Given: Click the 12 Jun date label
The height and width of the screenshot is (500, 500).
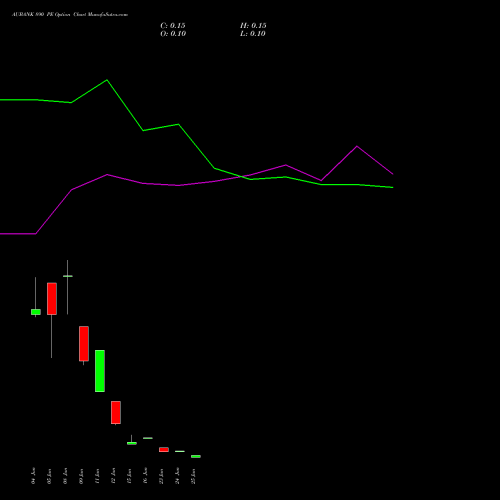Looking at the screenshot, I should tap(113, 476).
